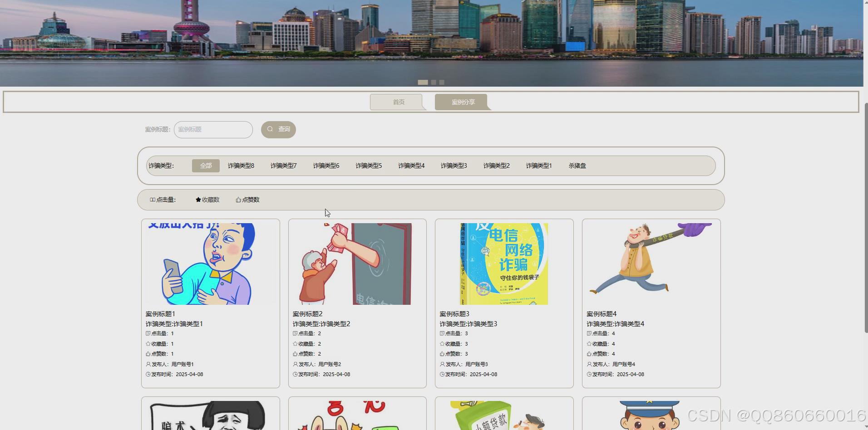Click the 案例标题2 title text

click(x=307, y=314)
